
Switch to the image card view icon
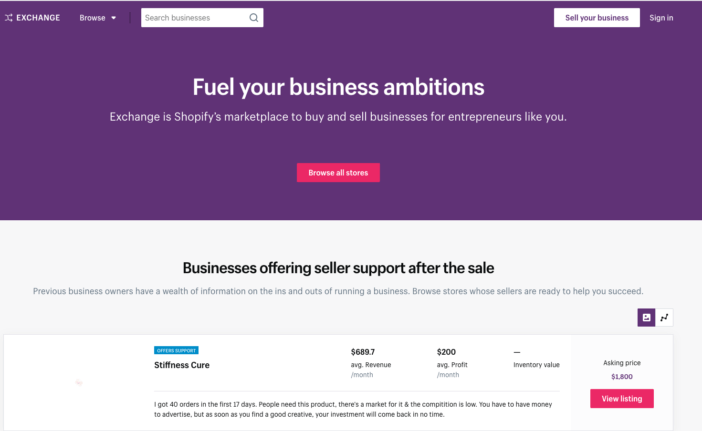pos(646,317)
